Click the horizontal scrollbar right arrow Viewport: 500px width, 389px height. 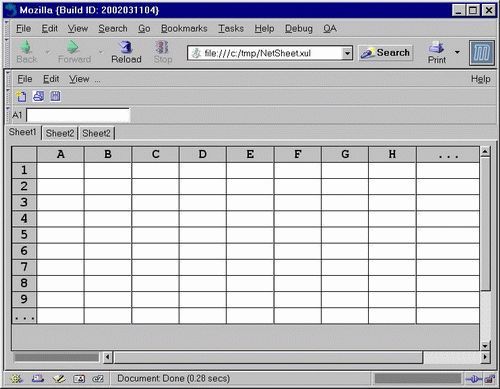485,358
